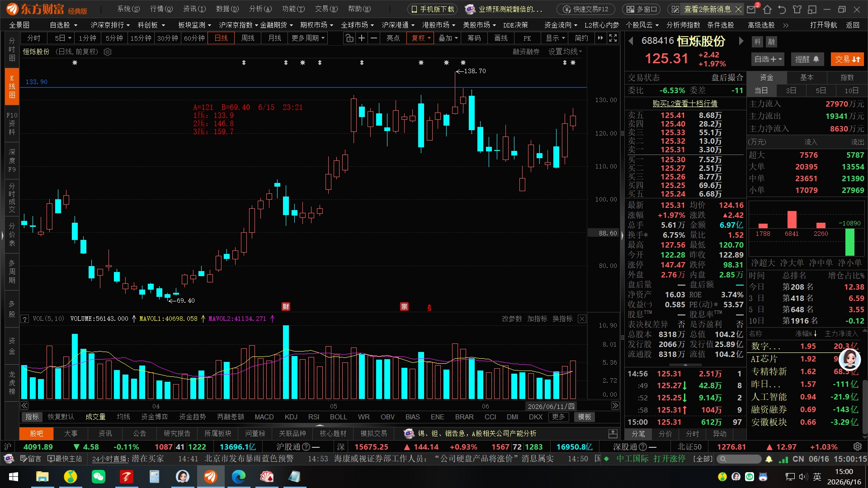Image resolution: width=868 pixels, height=488 pixels.
Task: Select the 周线 weekly period
Action: pyautogui.click(x=248, y=38)
